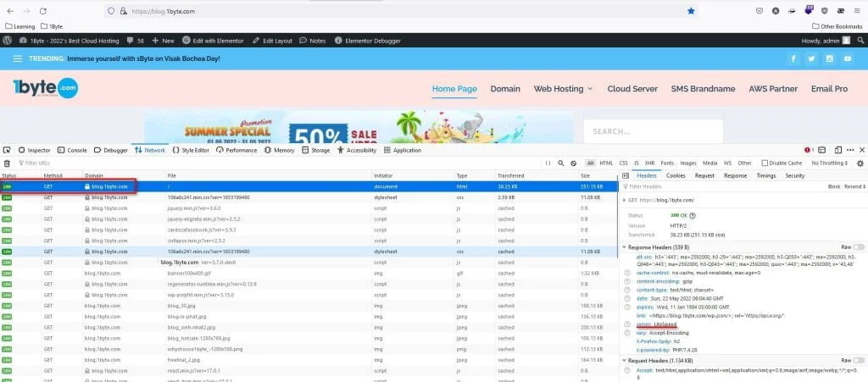Viewport: 868px width, 382px height.
Task: Click Edit Layout in admin bar
Action: (272, 41)
